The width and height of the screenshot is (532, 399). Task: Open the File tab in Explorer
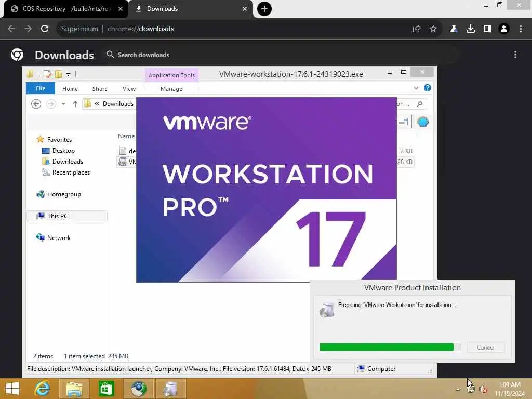tap(41, 88)
